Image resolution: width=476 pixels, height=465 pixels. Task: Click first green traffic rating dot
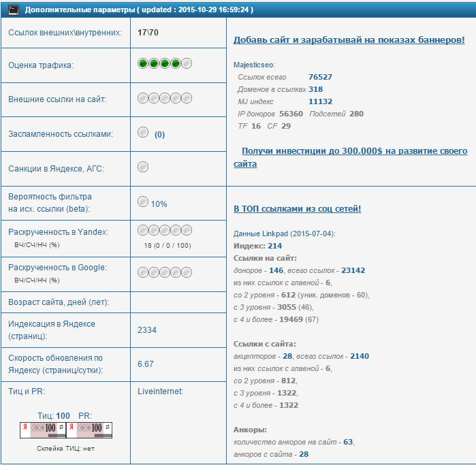[143, 63]
